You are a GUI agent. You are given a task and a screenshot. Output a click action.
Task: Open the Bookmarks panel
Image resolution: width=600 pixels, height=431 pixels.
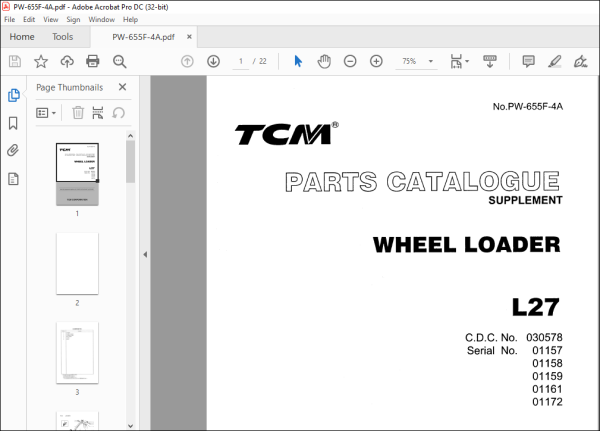(x=13, y=123)
